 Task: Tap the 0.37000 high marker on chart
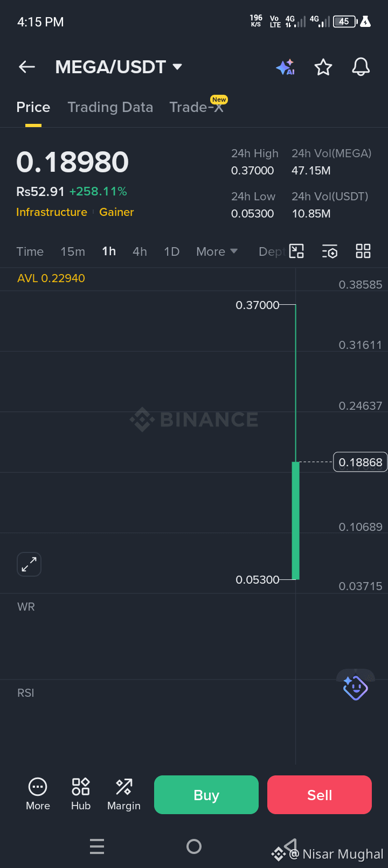pos(258,305)
